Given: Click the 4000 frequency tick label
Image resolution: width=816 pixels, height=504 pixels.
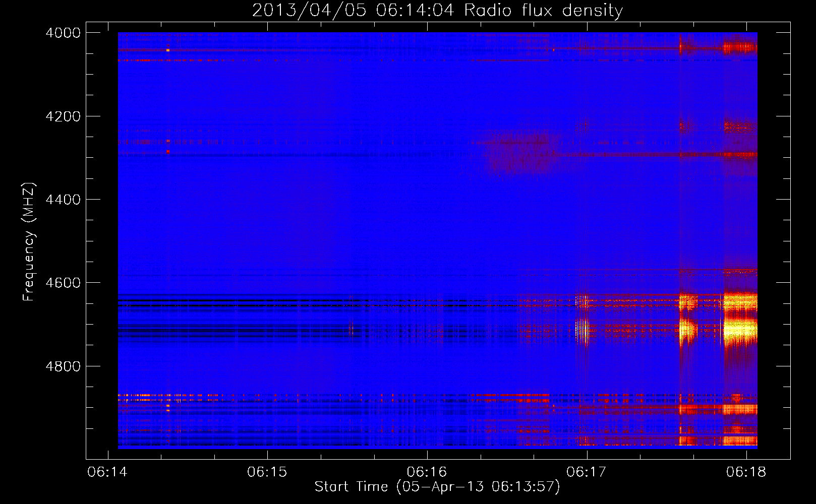Looking at the screenshot, I should pyautogui.click(x=63, y=33).
